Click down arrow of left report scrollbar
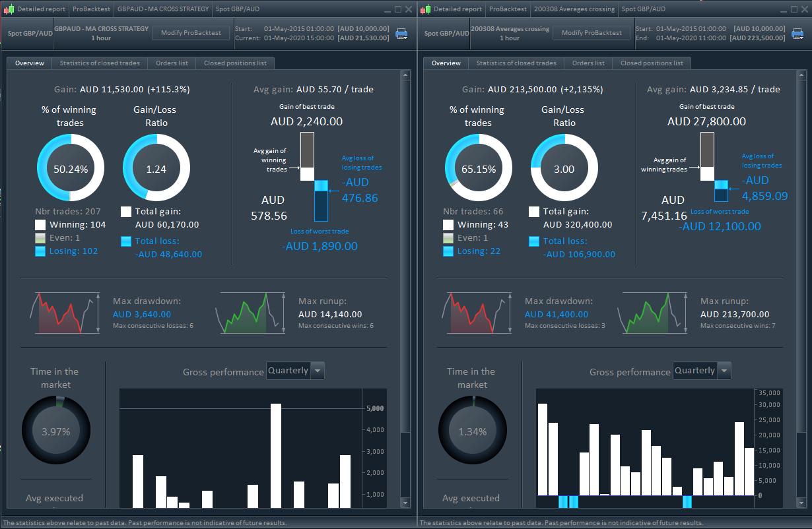This screenshot has width=812, height=529. (406, 503)
